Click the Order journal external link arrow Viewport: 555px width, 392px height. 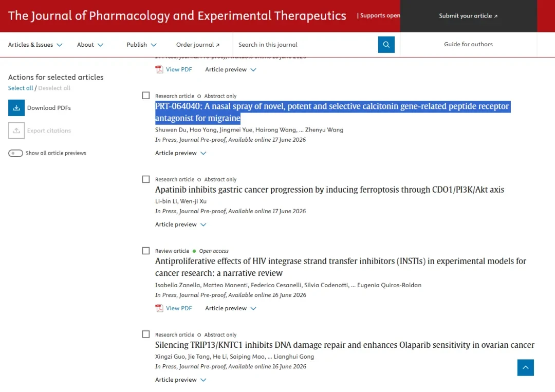click(218, 45)
